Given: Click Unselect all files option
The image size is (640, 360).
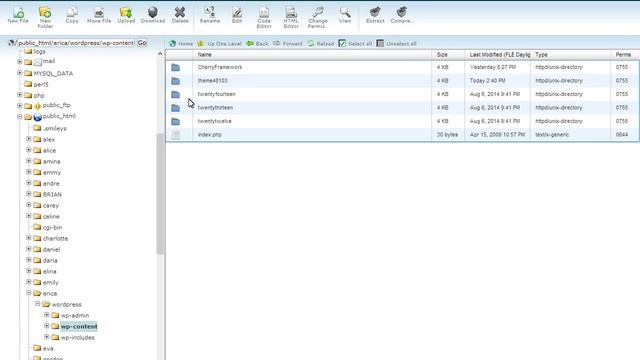Looking at the screenshot, I should [x=396, y=44].
